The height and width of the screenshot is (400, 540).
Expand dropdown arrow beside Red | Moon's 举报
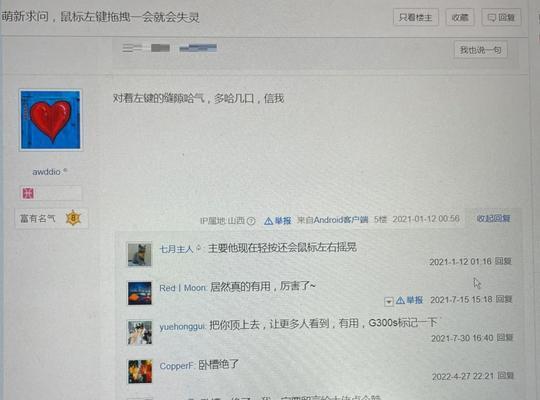388,302
